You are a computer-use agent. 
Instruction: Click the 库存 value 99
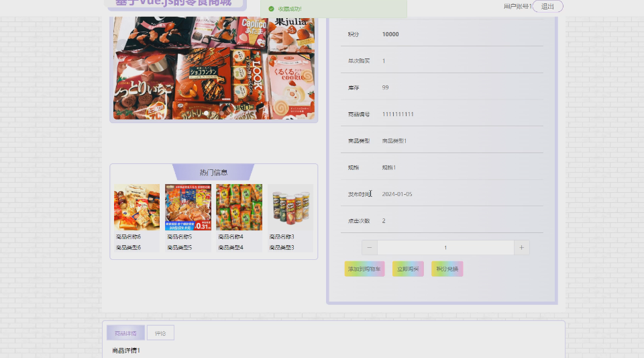click(385, 87)
